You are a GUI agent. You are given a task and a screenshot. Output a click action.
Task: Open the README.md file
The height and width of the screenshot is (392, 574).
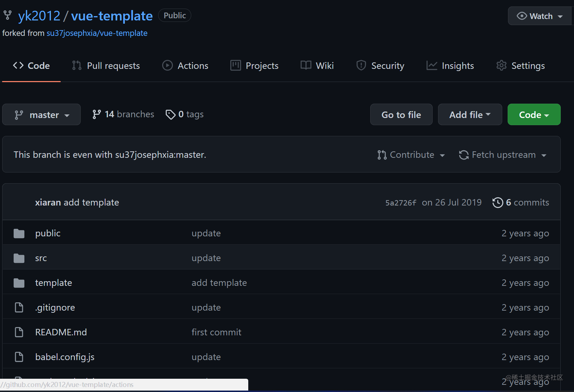[x=61, y=332]
